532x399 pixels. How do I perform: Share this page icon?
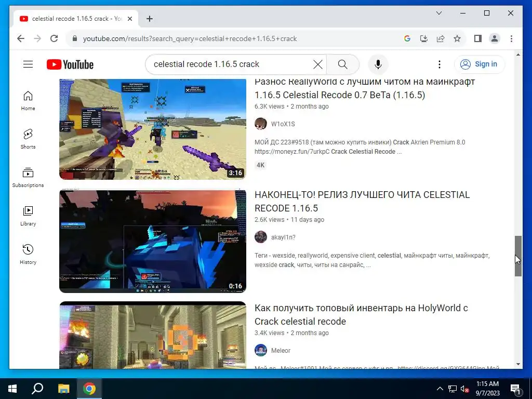click(441, 38)
